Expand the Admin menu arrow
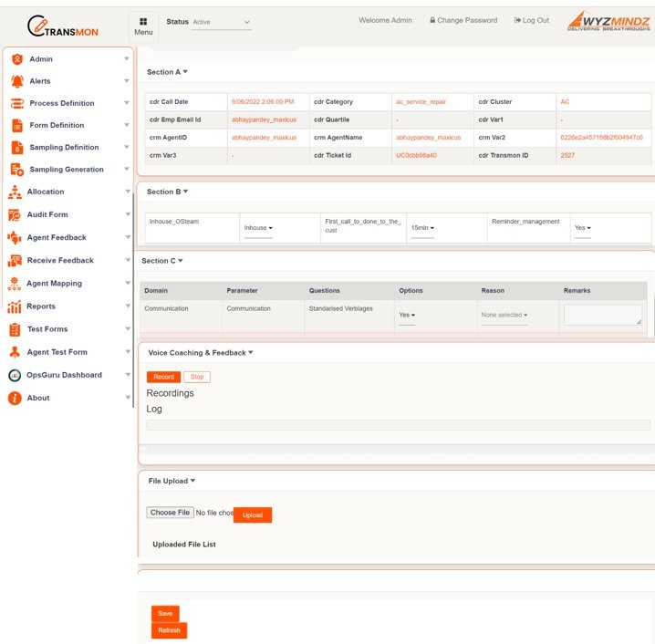 click(127, 59)
